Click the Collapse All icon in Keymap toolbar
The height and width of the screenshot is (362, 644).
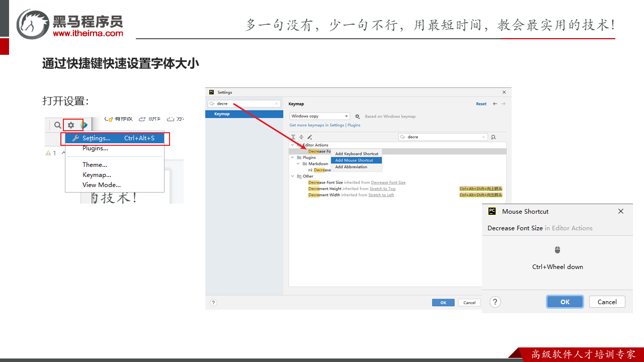(x=301, y=137)
